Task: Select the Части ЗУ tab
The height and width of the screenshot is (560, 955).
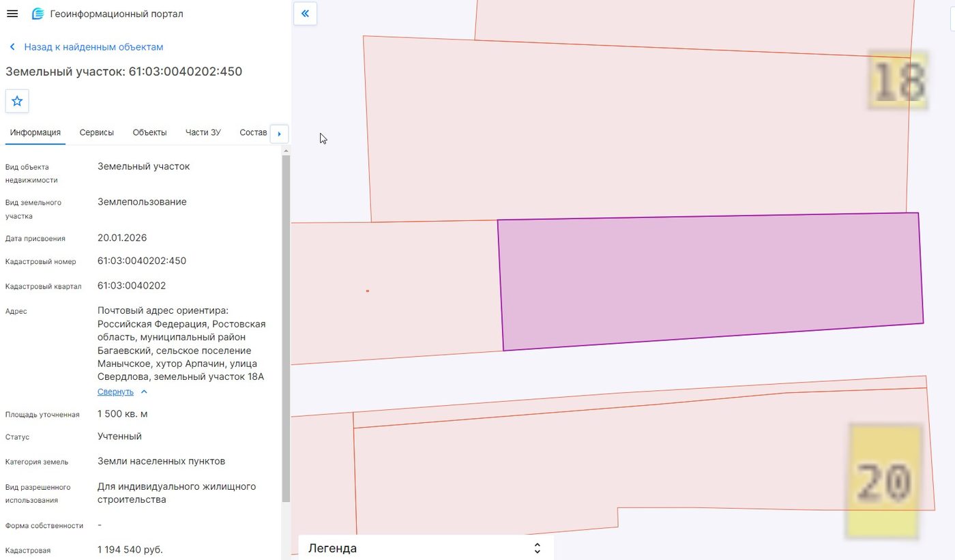Action: click(x=203, y=132)
